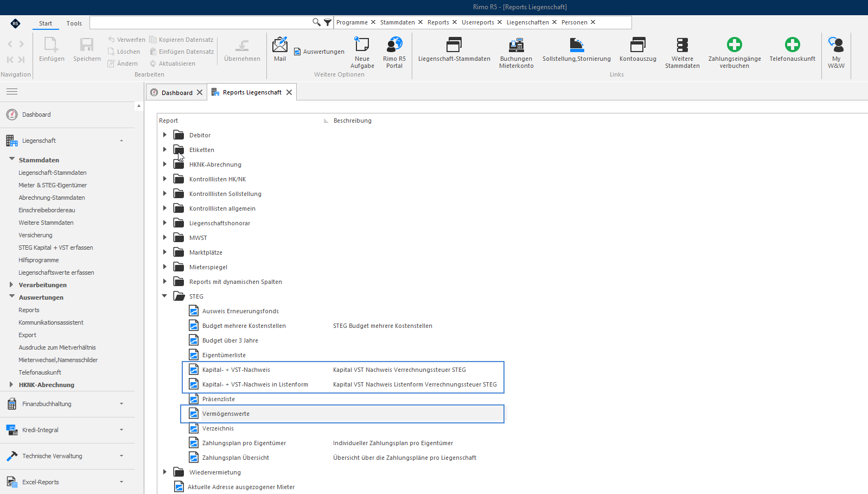The image size is (868, 494).
Task: Open Reports under Auswertungen in sidebar
Action: (29, 310)
